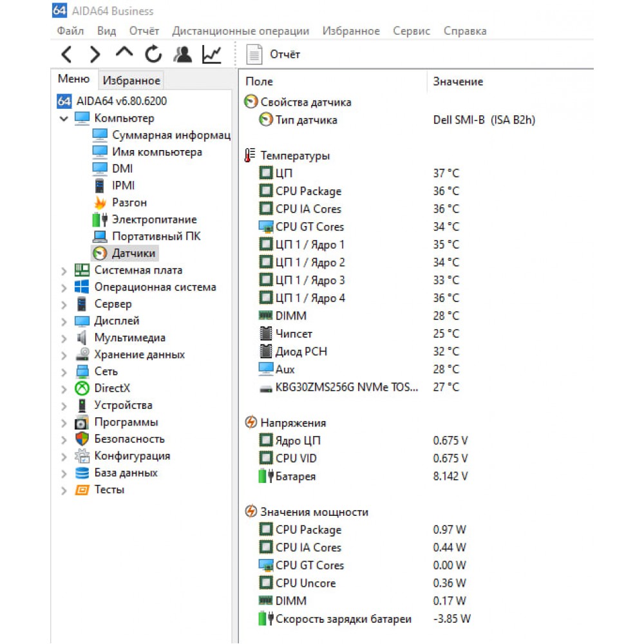Viewport: 644px width, 644px height.
Task: Select the IPMI tree item
Action: point(123,185)
